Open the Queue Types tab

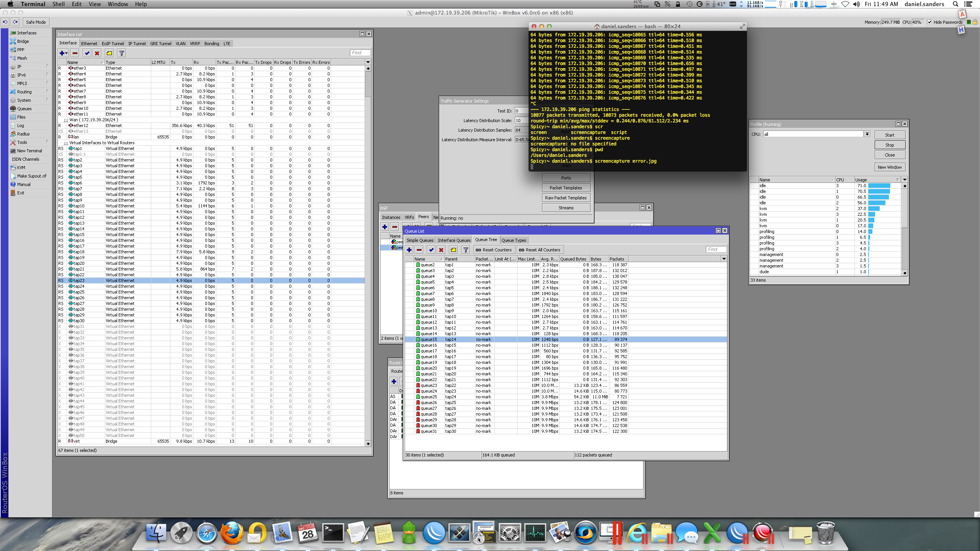[x=514, y=240]
